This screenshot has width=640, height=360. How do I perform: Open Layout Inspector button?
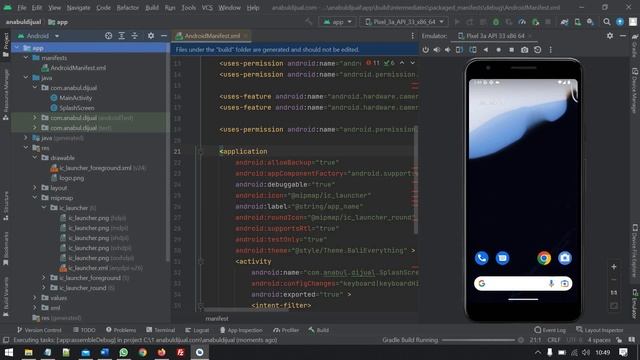point(600,330)
